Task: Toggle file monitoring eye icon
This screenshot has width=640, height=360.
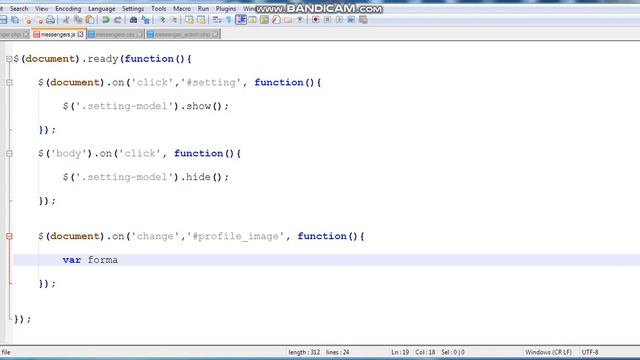Action: click(x=300, y=20)
